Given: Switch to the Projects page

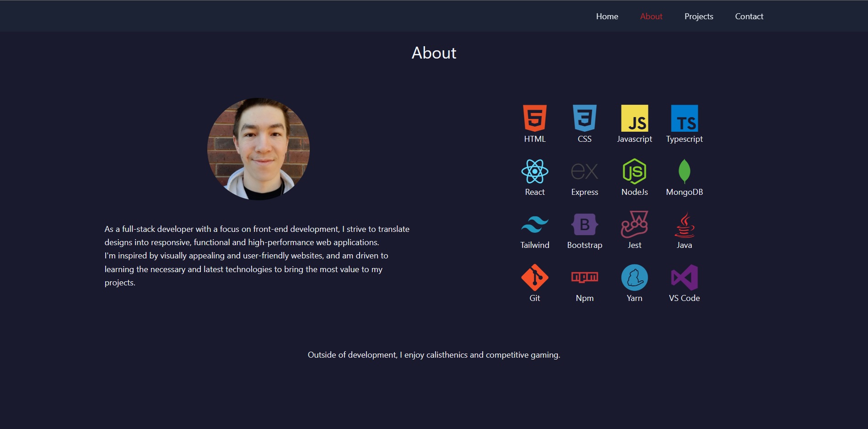Looking at the screenshot, I should click(699, 16).
